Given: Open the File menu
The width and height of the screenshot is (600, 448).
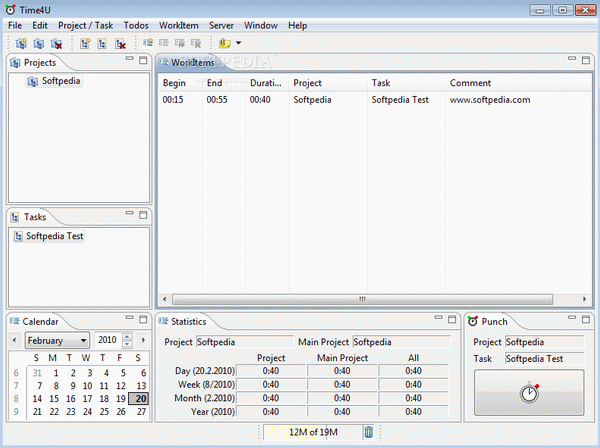Looking at the screenshot, I should 15,26.
